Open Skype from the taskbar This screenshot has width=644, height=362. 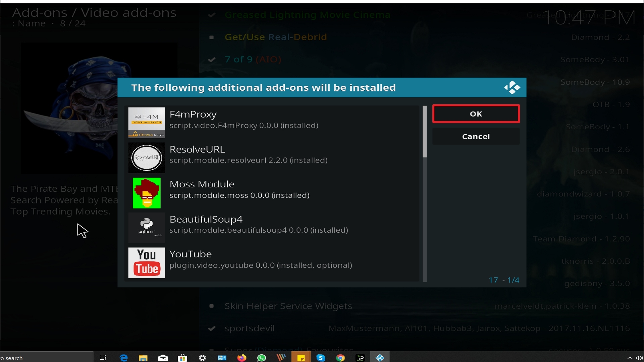(321, 358)
